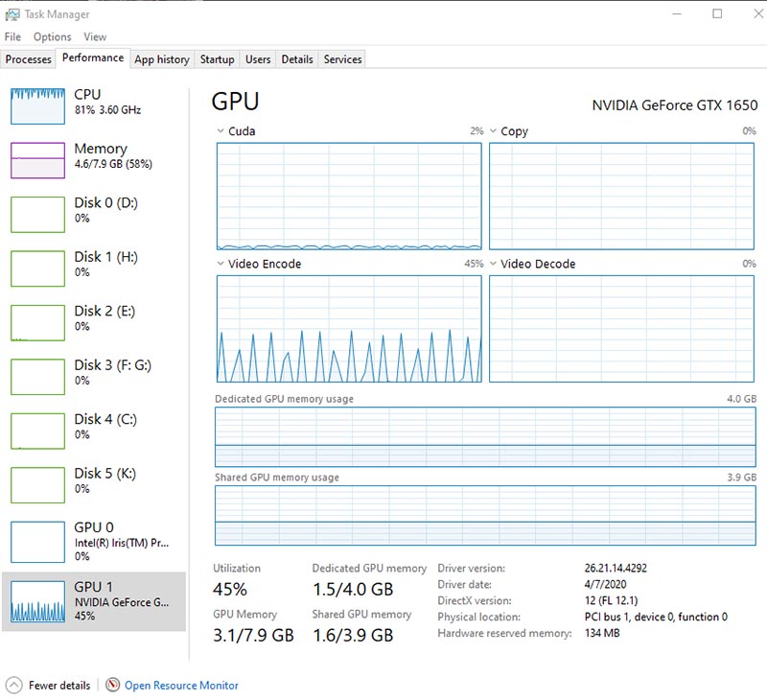Click the Utilization value 45%
The width and height of the screenshot is (767, 700).
tap(229, 589)
